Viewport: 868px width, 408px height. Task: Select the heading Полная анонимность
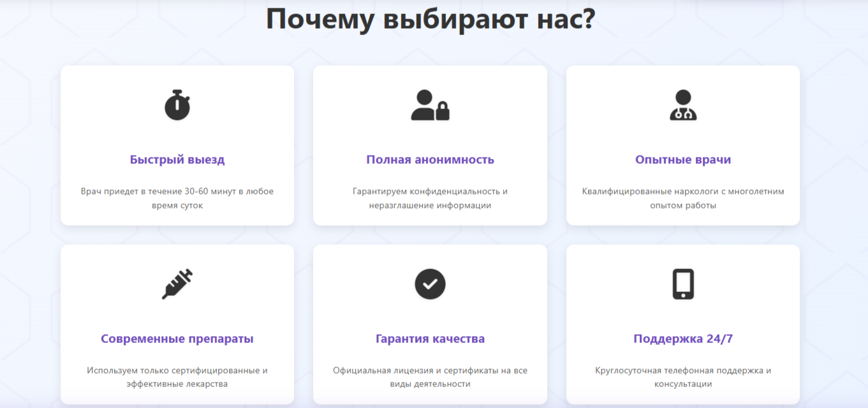pos(430,159)
